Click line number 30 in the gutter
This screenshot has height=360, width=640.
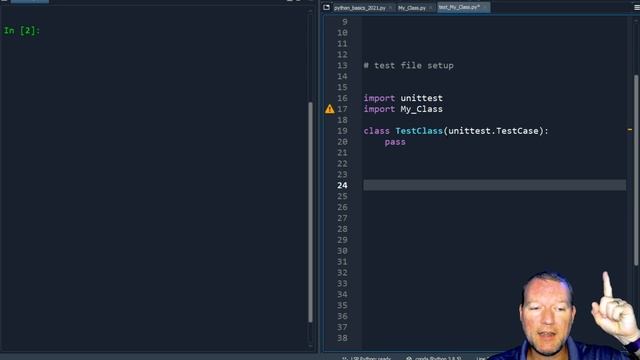click(342, 251)
